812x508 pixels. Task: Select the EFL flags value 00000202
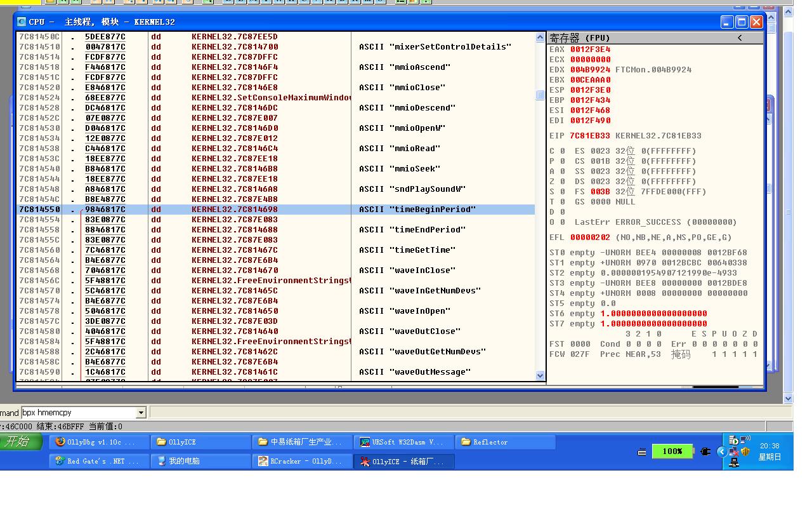(x=590, y=237)
